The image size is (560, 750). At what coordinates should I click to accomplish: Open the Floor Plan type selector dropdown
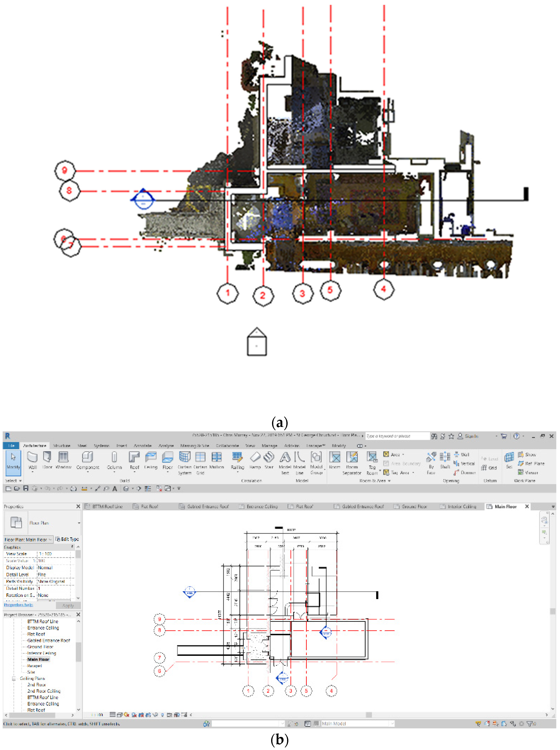79,523
